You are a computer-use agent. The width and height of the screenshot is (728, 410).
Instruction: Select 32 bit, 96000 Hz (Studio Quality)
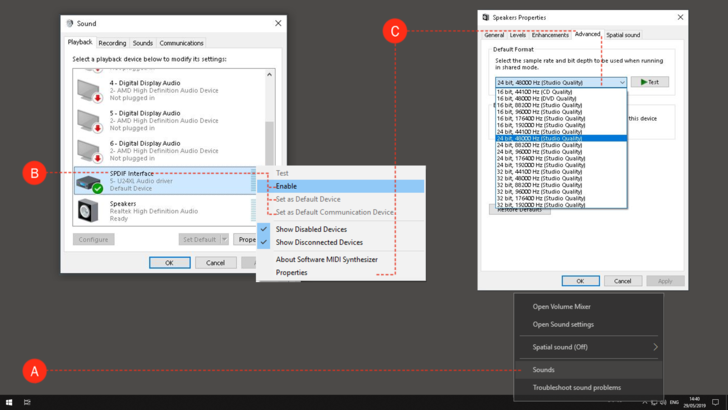coord(561,192)
